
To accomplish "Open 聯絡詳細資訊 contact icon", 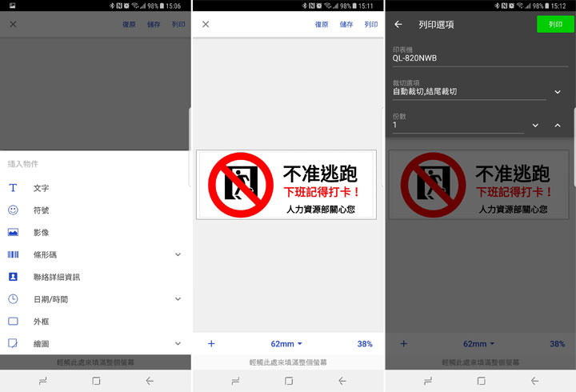I will 13,277.
